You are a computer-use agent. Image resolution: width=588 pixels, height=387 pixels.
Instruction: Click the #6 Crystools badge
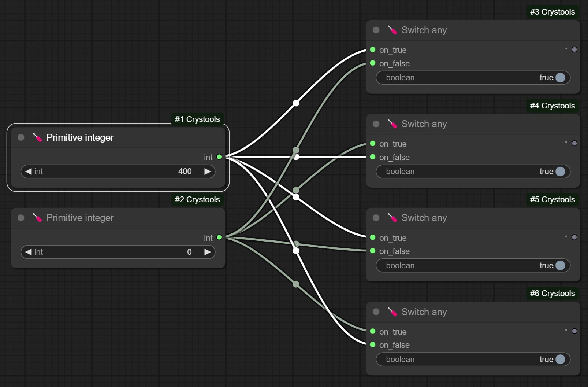point(552,293)
